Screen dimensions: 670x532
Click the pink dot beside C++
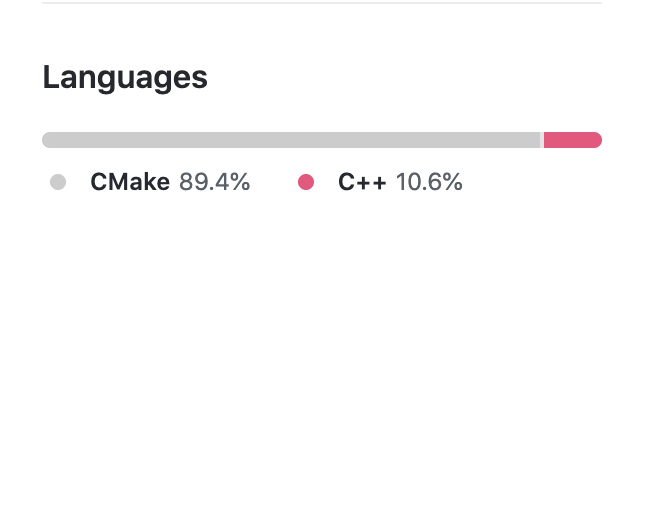tap(306, 182)
